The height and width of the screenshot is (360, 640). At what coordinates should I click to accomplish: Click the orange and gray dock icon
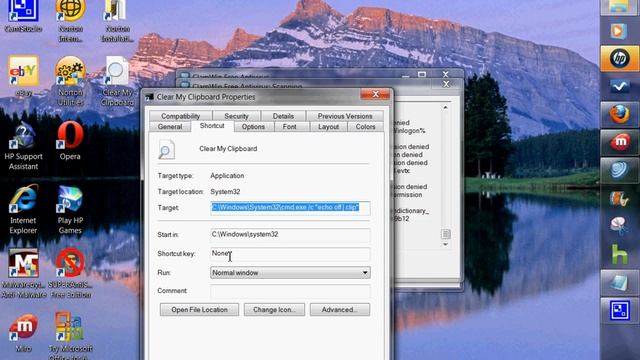click(x=620, y=199)
